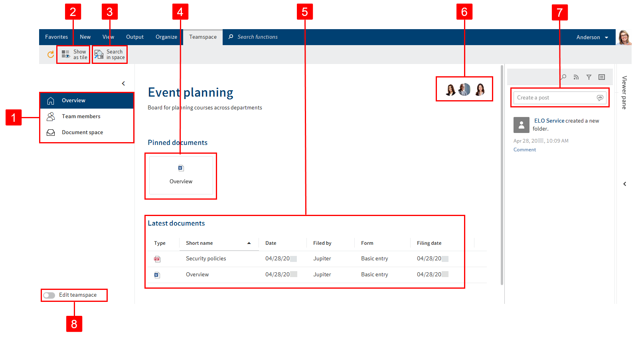Screen dimensions: 644x337
Task: Select the Security policies document row
Action: (316, 259)
